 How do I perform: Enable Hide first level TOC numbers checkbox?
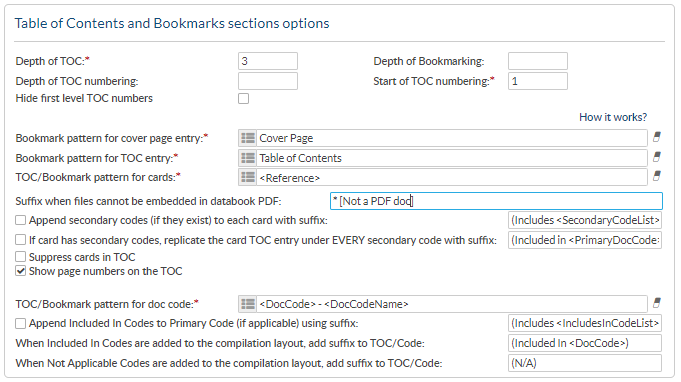tap(244, 99)
